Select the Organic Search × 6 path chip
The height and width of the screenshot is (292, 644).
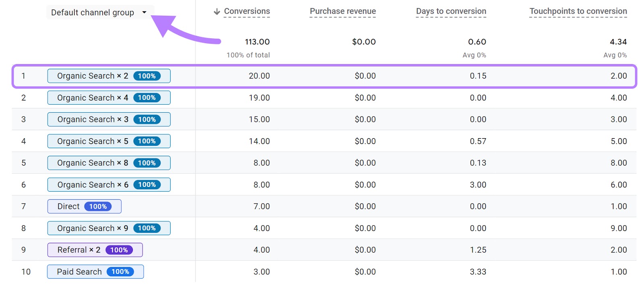point(92,184)
